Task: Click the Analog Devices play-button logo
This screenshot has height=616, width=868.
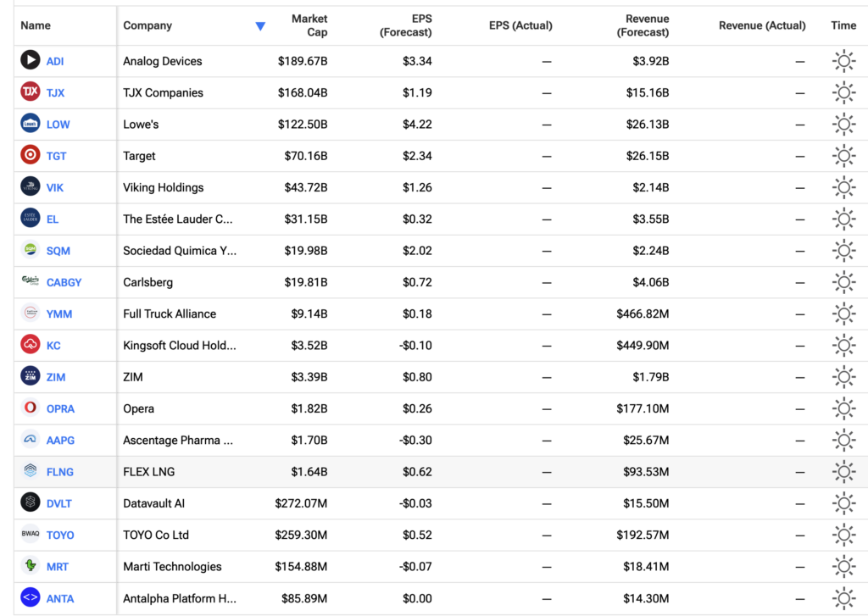Action: 31,60
